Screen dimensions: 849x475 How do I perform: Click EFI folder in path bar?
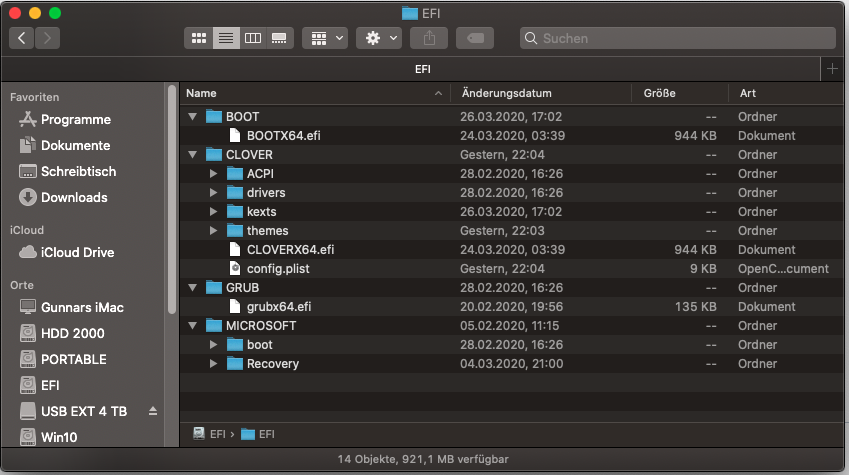pyautogui.click(x=258, y=434)
